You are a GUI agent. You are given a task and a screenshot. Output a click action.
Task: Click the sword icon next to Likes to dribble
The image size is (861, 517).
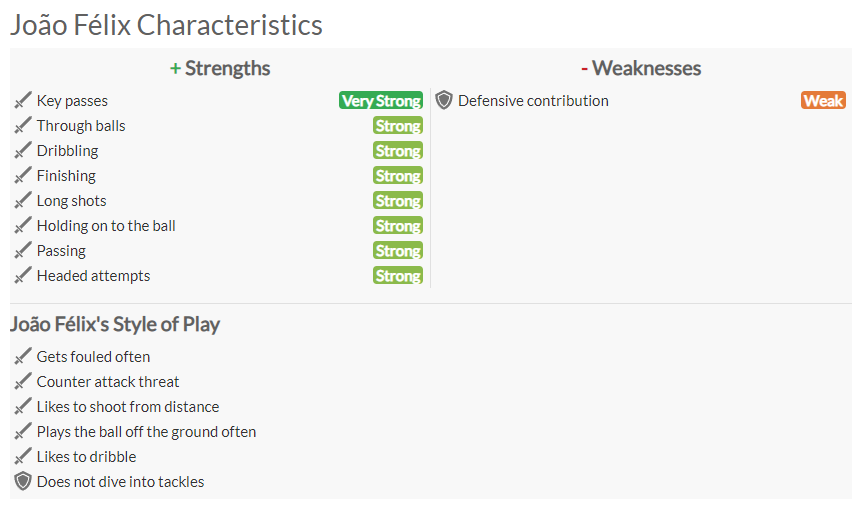(x=23, y=457)
